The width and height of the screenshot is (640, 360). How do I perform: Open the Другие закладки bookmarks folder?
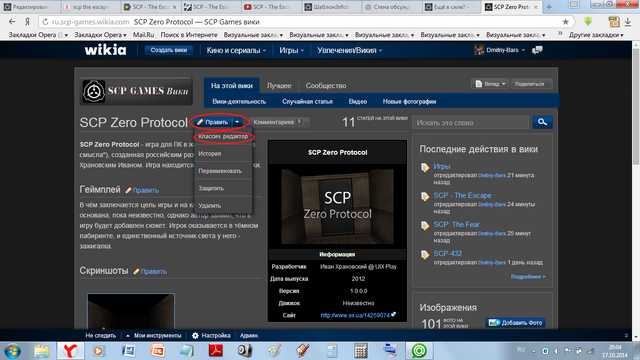pos(596,35)
